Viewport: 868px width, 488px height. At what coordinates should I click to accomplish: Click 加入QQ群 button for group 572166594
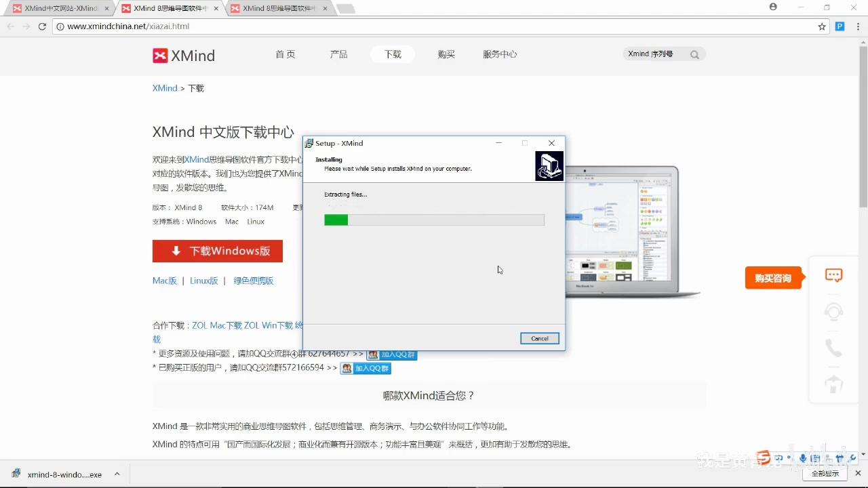click(x=366, y=369)
